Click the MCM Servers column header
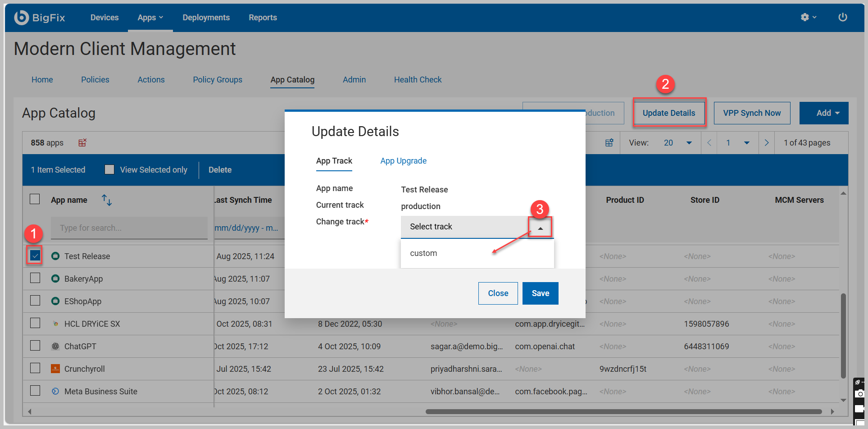Viewport: 868px width, 429px height. point(799,200)
